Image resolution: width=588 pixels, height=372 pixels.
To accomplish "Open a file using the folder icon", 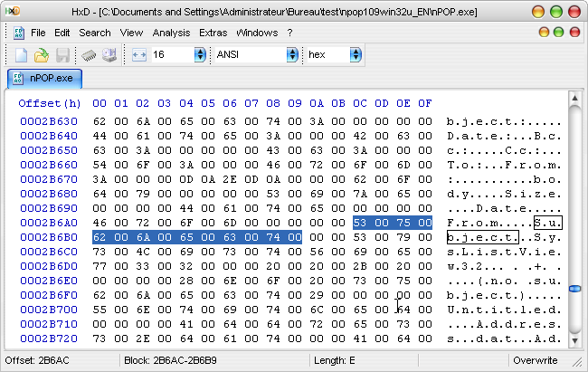I will click(x=42, y=55).
